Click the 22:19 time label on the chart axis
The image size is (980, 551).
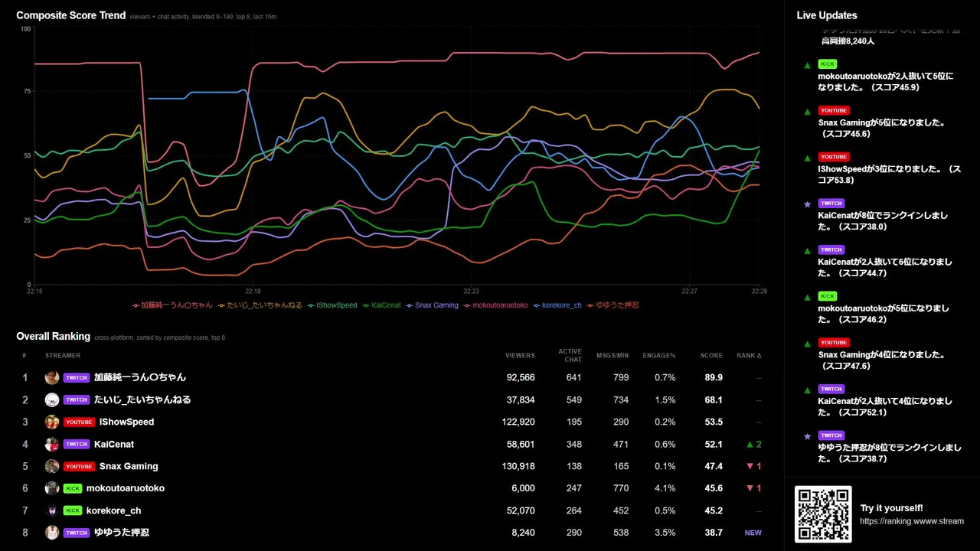(253, 292)
